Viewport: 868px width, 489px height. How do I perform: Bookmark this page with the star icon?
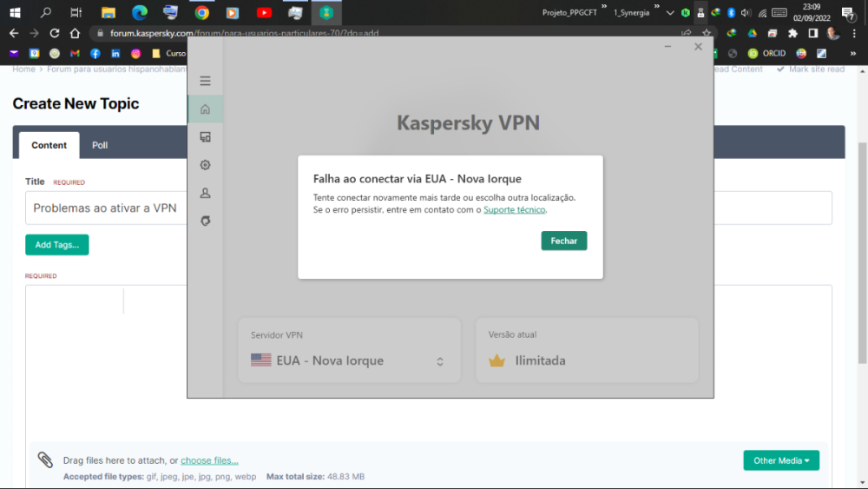(x=707, y=33)
